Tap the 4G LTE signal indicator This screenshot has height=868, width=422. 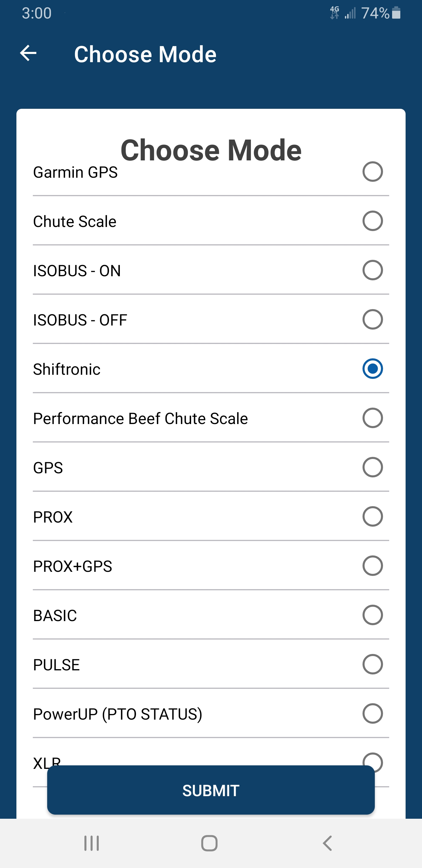click(x=334, y=13)
